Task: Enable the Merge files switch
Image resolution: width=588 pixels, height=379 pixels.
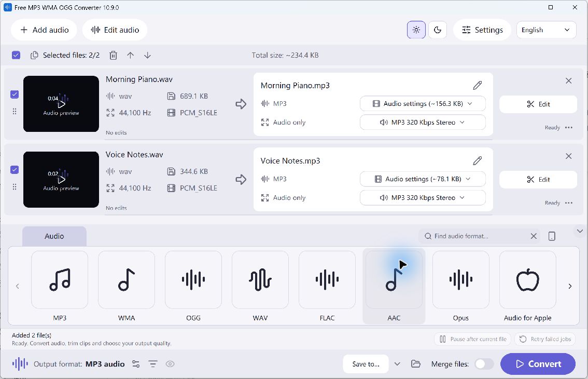Action: [484, 364]
